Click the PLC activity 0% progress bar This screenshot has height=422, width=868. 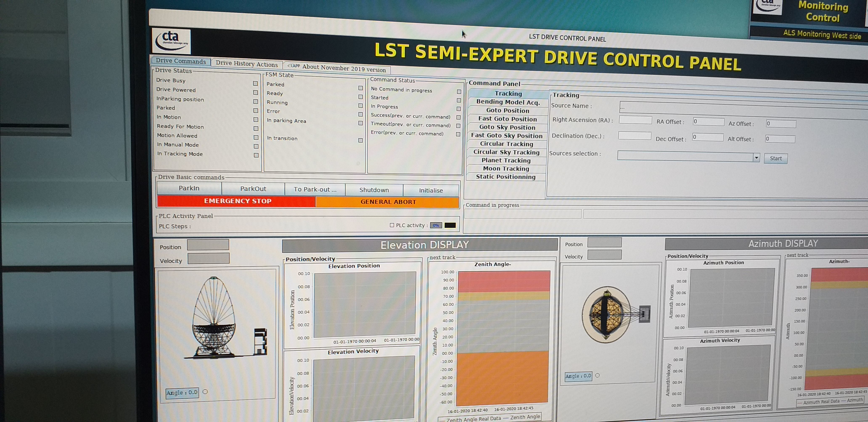click(x=436, y=225)
